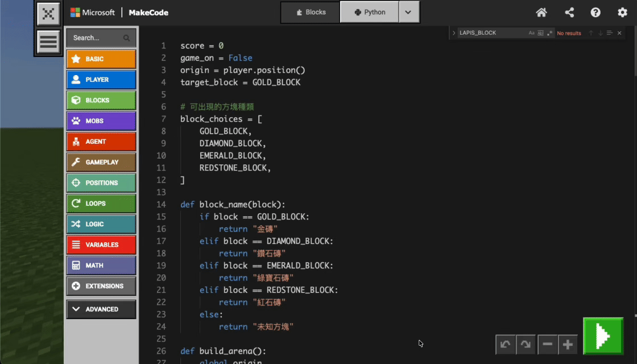Viewport: 637px width, 364px height.
Task: Switch to the Blocks editor tab
Action: click(310, 13)
